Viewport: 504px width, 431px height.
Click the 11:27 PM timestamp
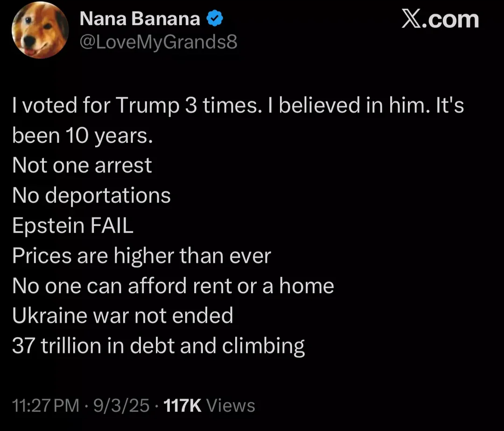(x=46, y=405)
